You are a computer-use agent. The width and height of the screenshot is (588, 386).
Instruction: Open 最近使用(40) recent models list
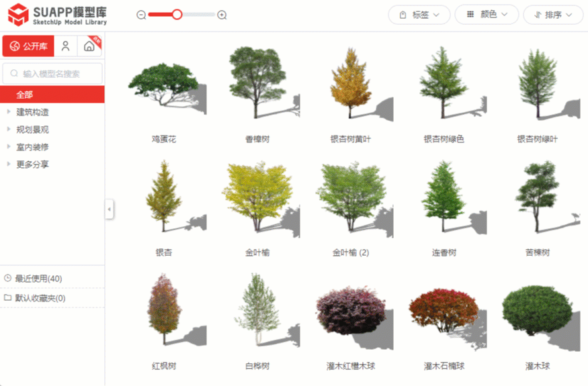click(38, 279)
